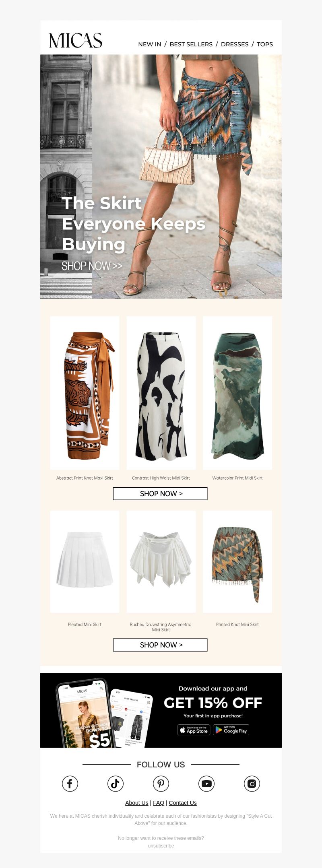Open the NEW IN menu item

pyautogui.click(x=150, y=44)
